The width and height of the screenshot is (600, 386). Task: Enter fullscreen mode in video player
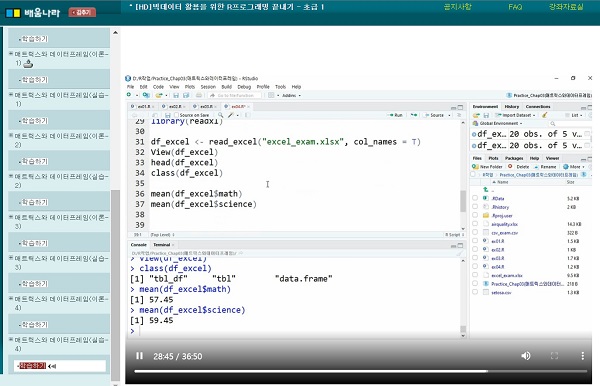(x=554, y=356)
